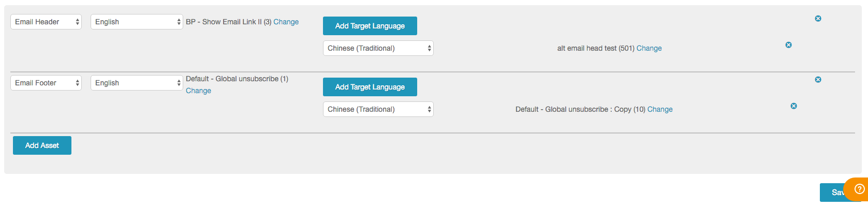
Task: Click Change beside Global unsubscribe : Copy (10)
Action: click(x=660, y=109)
